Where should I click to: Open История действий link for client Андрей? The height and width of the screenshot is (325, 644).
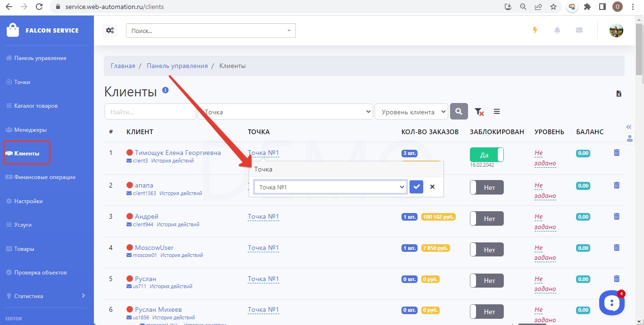pos(178,224)
